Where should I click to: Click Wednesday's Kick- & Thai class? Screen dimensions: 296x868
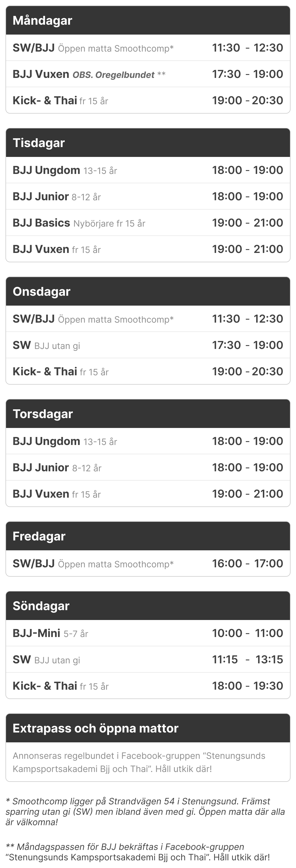click(147, 371)
